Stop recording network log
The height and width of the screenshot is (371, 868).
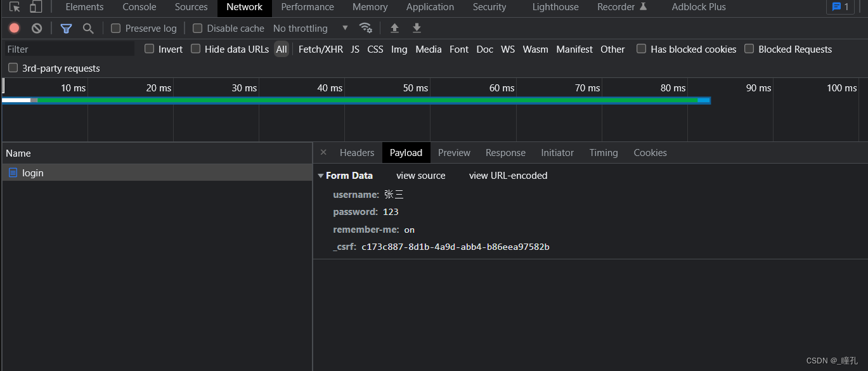[15, 28]
